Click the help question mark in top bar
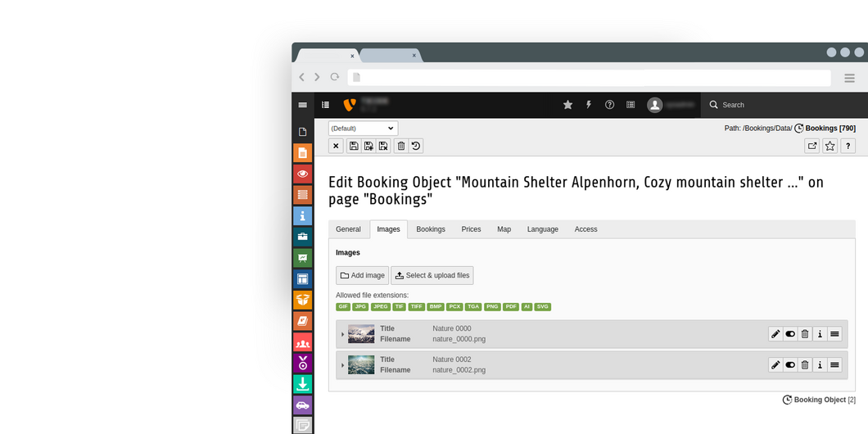This screenshot has width=868, height=434. [609, 105]
